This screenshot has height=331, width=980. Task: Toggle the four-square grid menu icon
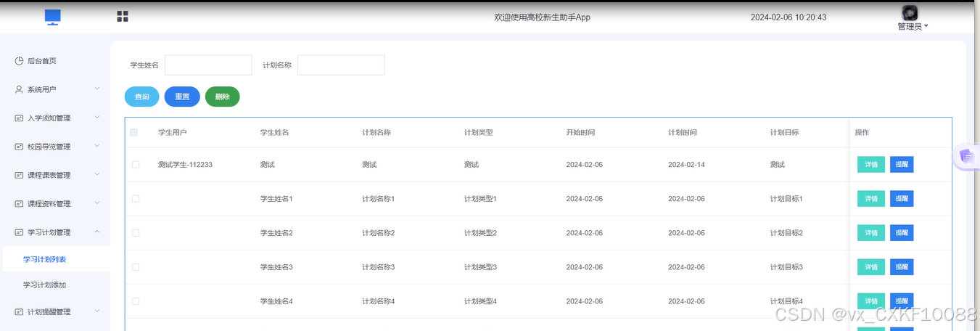pos(123,17)
